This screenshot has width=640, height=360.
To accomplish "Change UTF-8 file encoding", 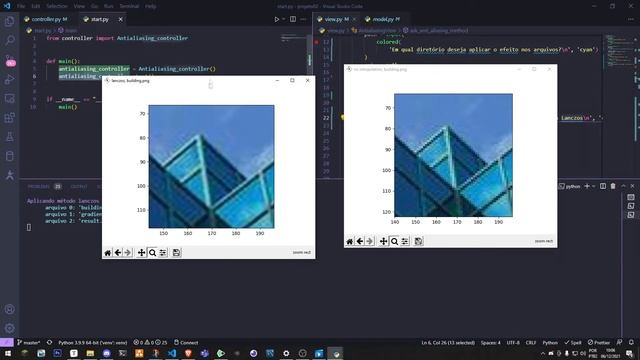I will [x=513, y=342].
